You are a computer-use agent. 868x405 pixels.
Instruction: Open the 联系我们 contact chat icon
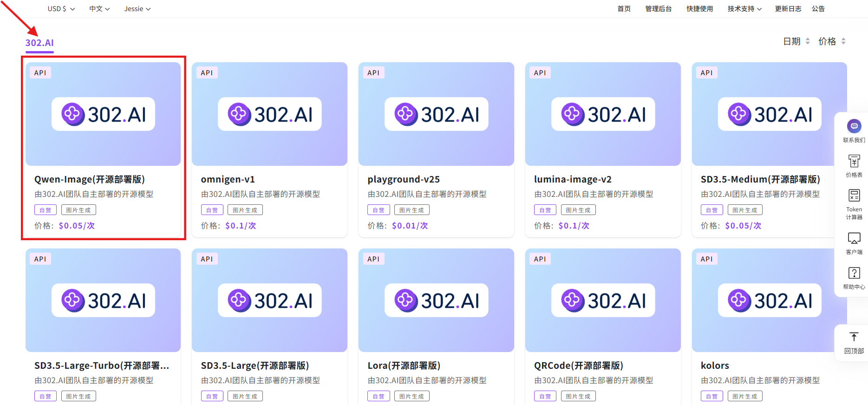pyautogui.click(x=854, y=126)
